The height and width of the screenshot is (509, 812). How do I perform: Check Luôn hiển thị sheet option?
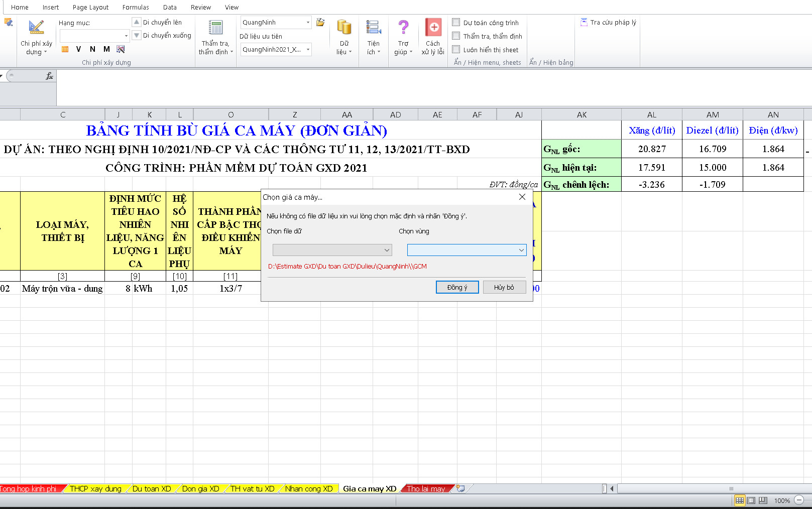point(456,50)
